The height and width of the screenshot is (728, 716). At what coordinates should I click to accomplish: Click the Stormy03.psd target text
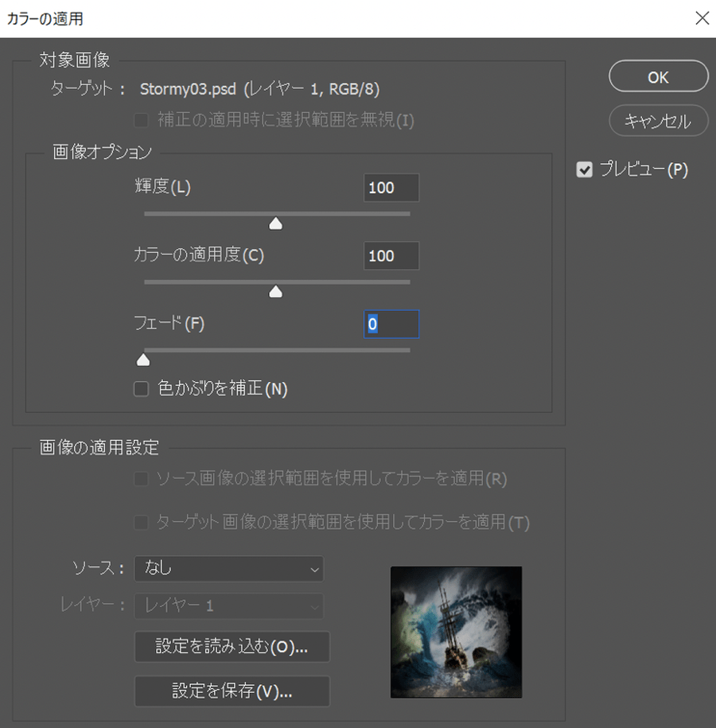(259, 88)
